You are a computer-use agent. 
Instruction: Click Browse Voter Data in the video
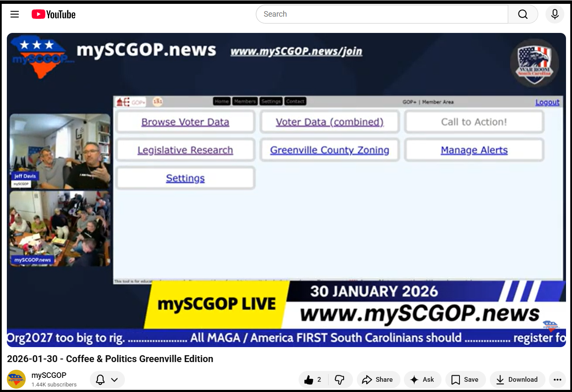(x=185, y=122)
